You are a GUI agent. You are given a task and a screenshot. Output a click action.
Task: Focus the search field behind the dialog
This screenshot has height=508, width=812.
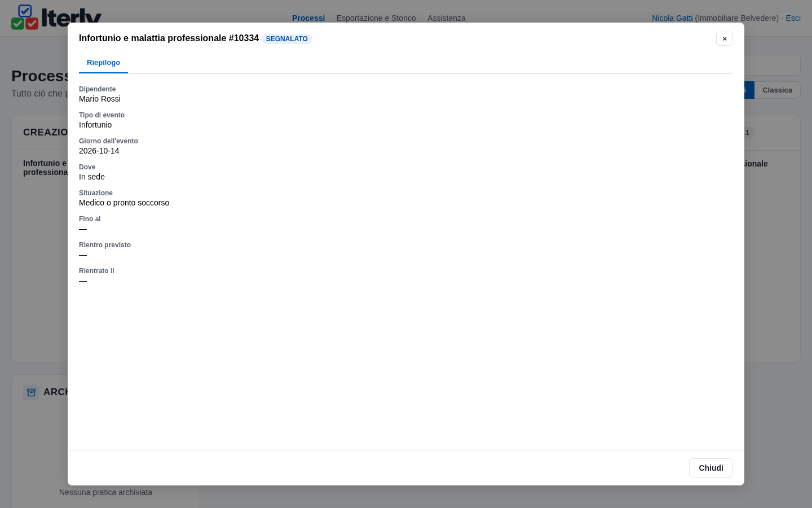[772, 65]
